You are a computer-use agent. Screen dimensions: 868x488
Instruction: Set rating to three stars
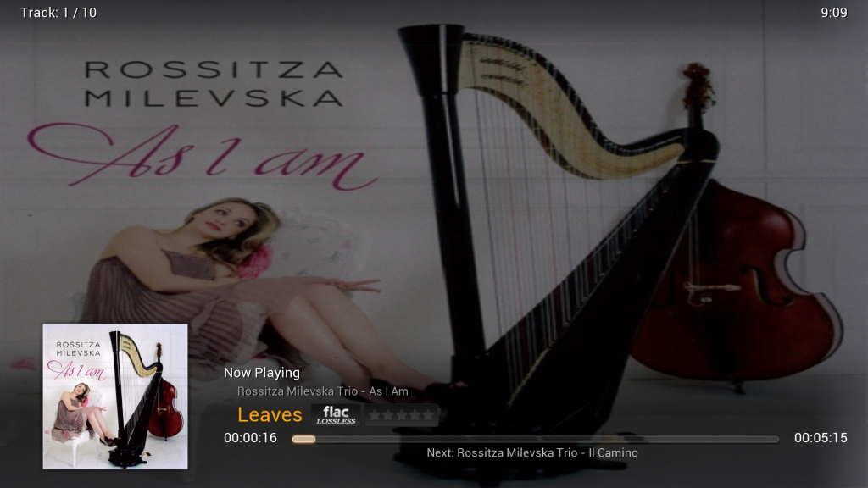pos(401,415)
